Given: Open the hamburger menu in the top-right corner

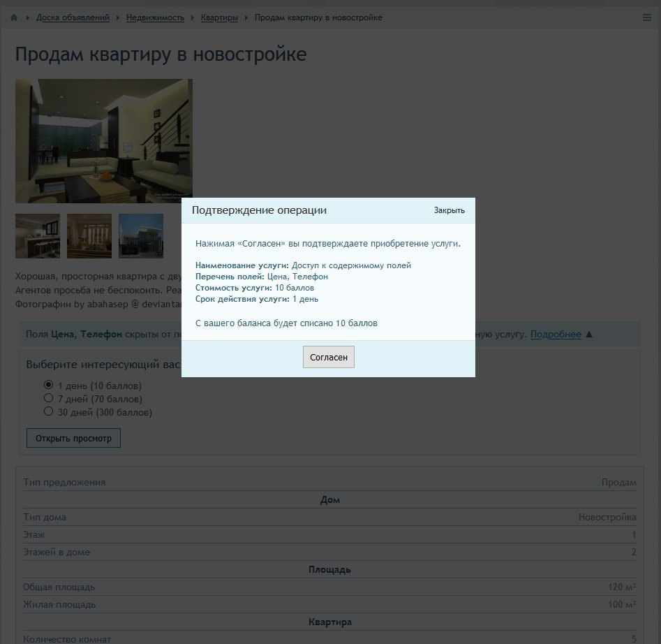Looking at the screenshot, I should point(646,17).
